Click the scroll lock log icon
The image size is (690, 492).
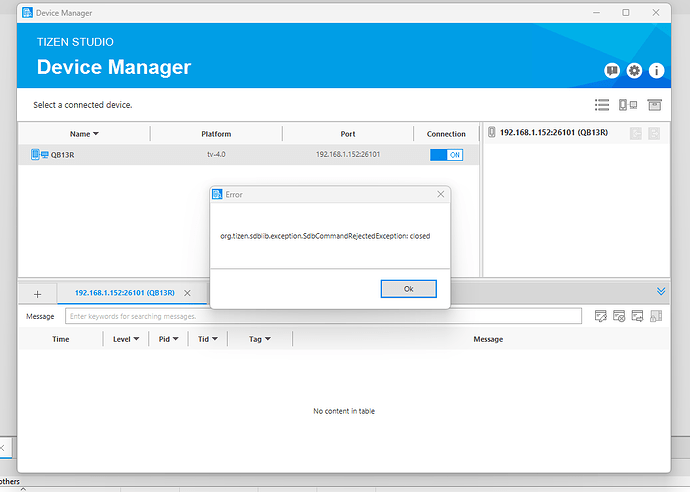[x=656, y=316]
